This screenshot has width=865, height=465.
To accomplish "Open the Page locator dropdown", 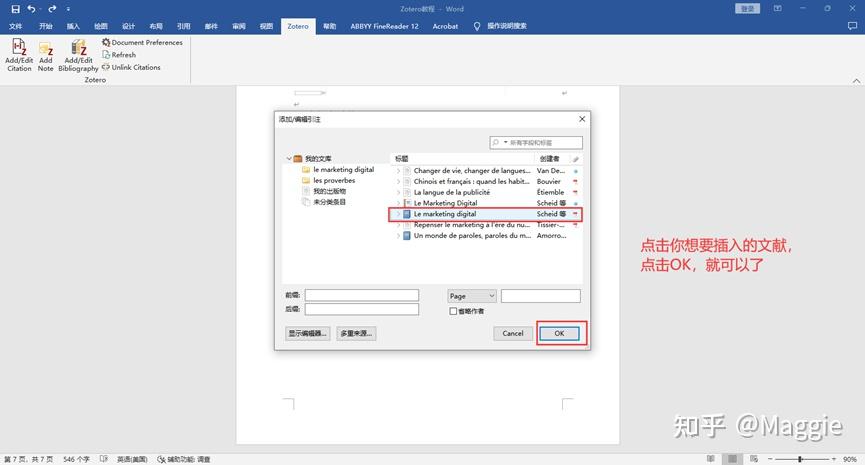I will click(472, 296).
